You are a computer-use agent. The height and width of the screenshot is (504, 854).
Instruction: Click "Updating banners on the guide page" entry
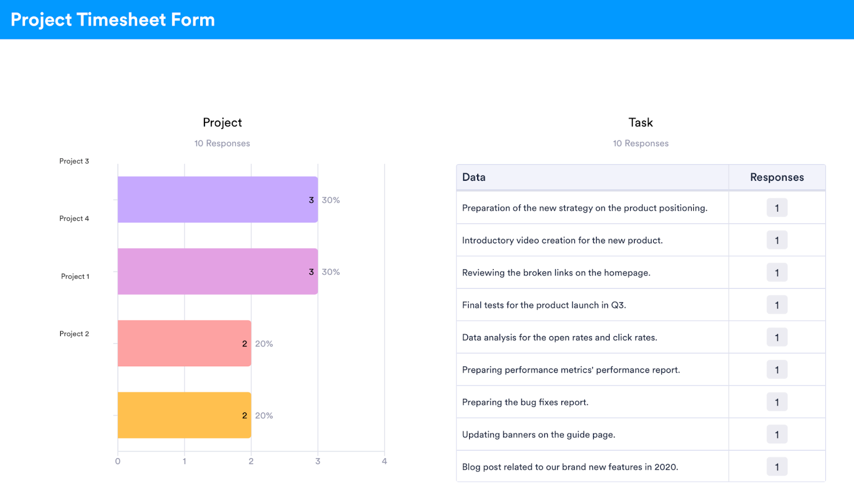pos(539,435)
